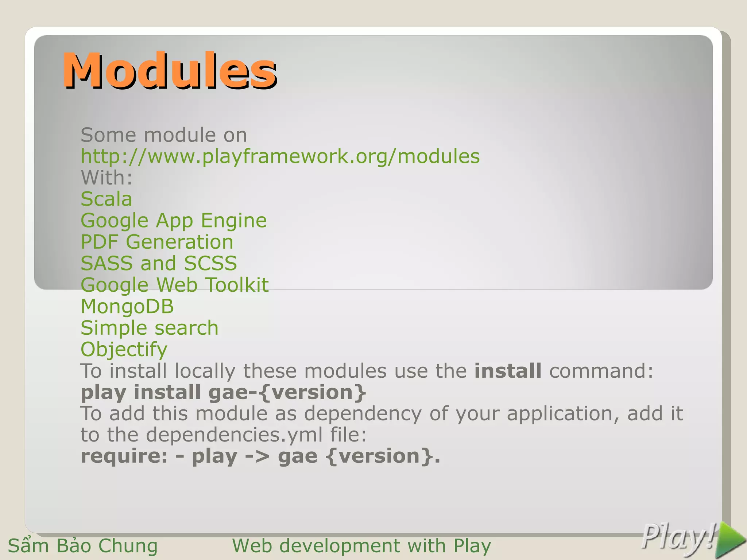The image size is (747, 560).
Task: Open the Google App Engine link
Action: click(174, 221)
